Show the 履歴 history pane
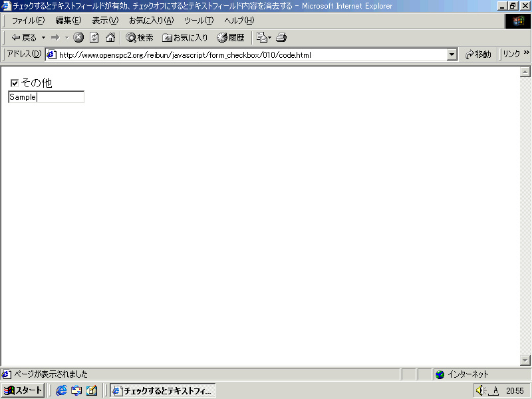Viewport: 532px width, 399px height. coord(231,38)
